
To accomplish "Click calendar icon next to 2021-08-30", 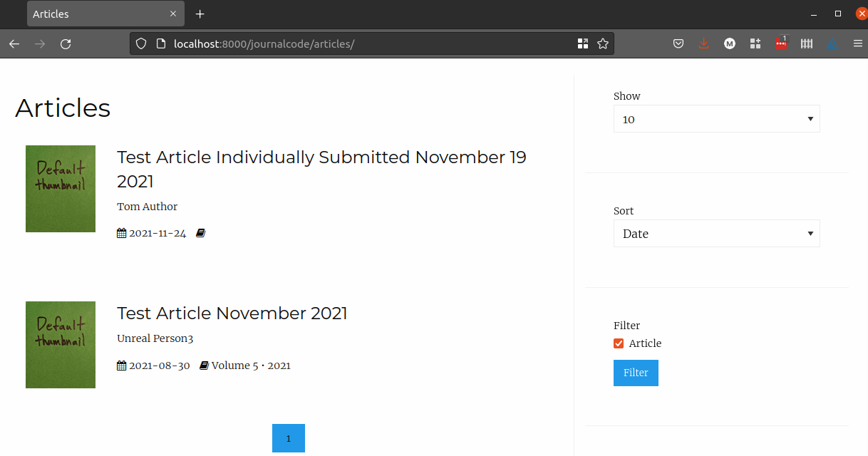I will coord(121,366).
